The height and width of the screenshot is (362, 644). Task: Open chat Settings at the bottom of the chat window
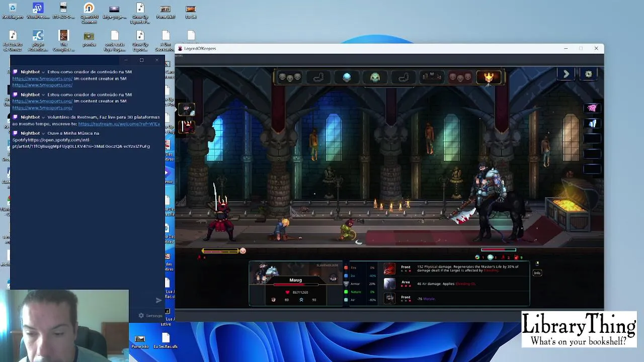(151, 316)
